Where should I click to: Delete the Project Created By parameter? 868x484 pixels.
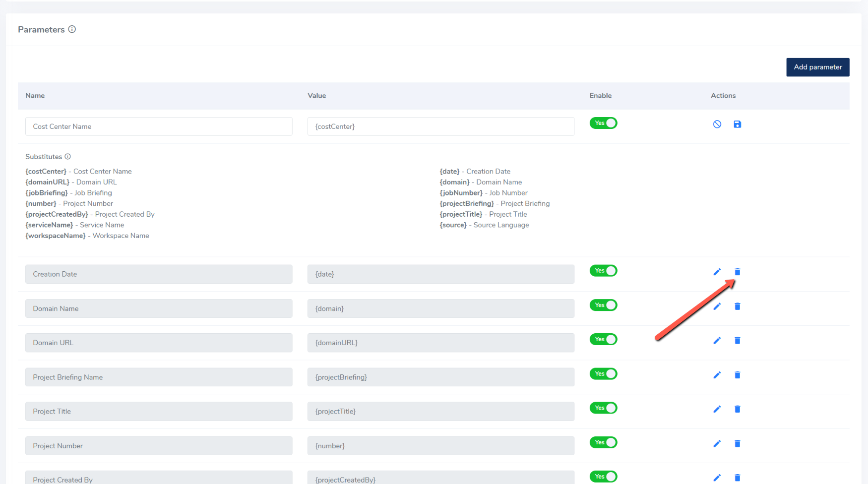click(737, 478)
